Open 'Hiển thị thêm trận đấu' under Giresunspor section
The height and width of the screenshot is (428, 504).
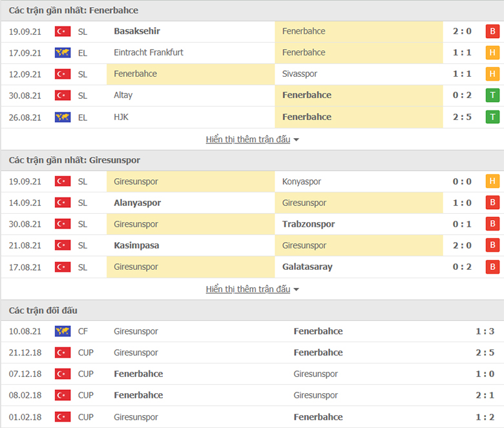pos(248,289)
